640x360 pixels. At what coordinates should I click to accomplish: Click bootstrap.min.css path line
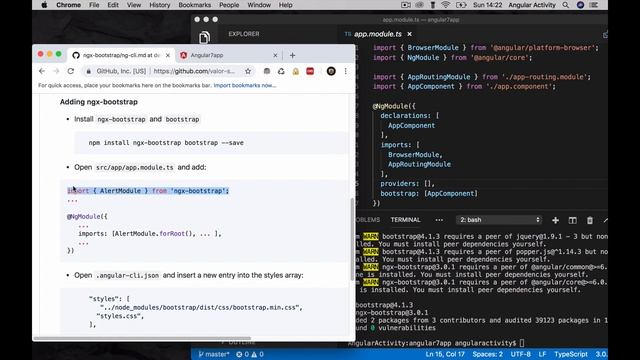point(201,307)
